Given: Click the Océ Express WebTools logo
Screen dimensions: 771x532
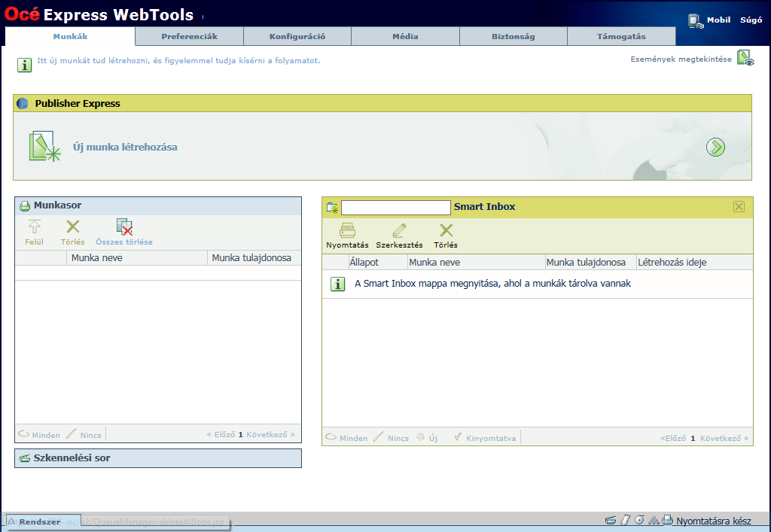Looking at the screenshot, I should (99, 14).
